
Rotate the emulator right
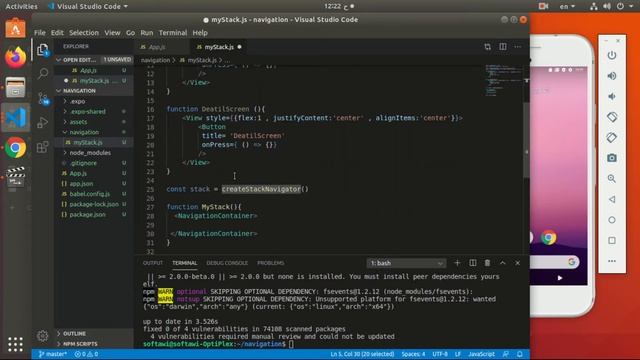click(611, 138)
